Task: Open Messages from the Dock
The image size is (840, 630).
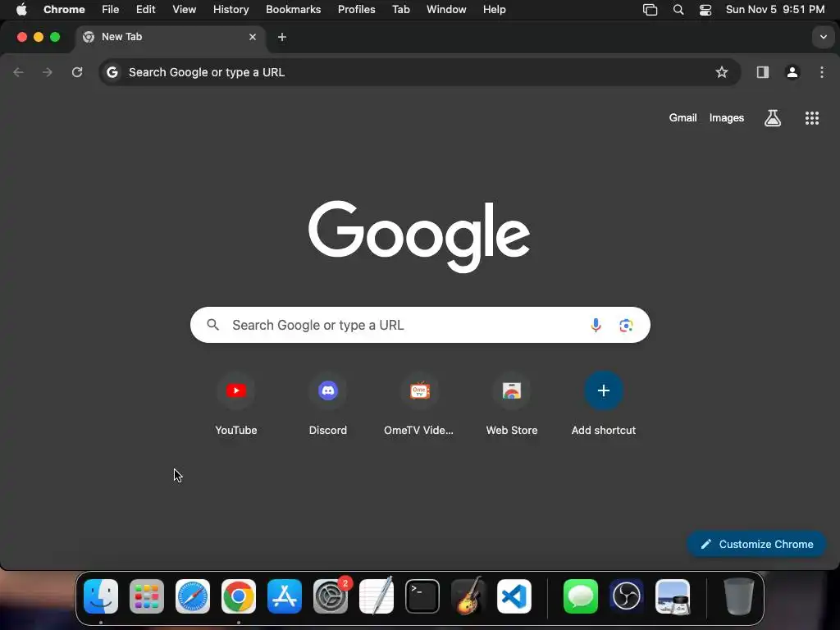Action: click(581, 596)
